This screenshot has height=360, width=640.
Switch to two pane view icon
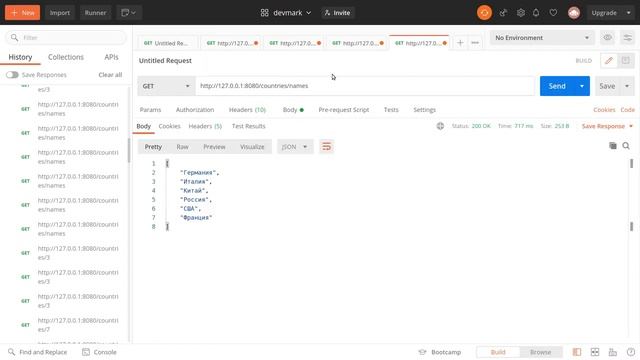point(595,352)
